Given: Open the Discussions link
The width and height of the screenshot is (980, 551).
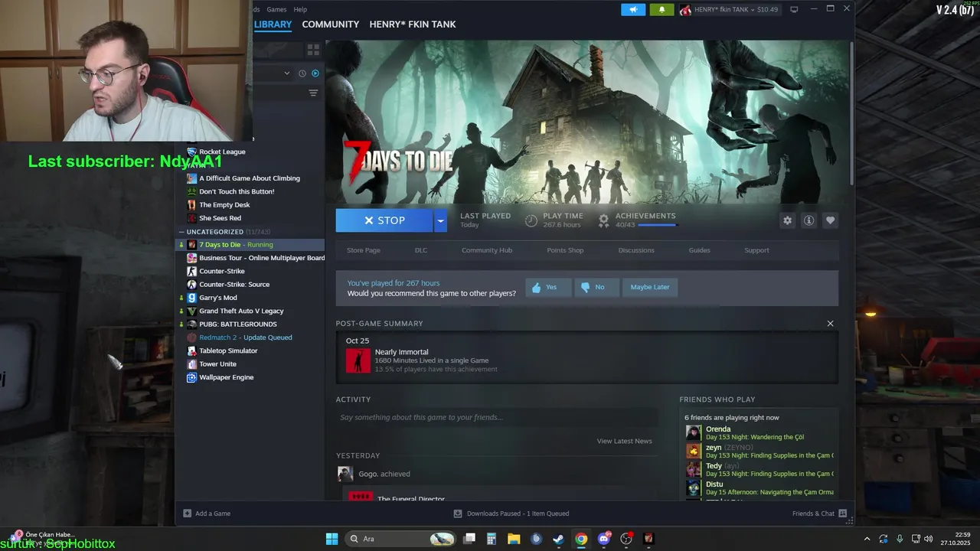Looking at the screenshot, I should click(636, 250).
